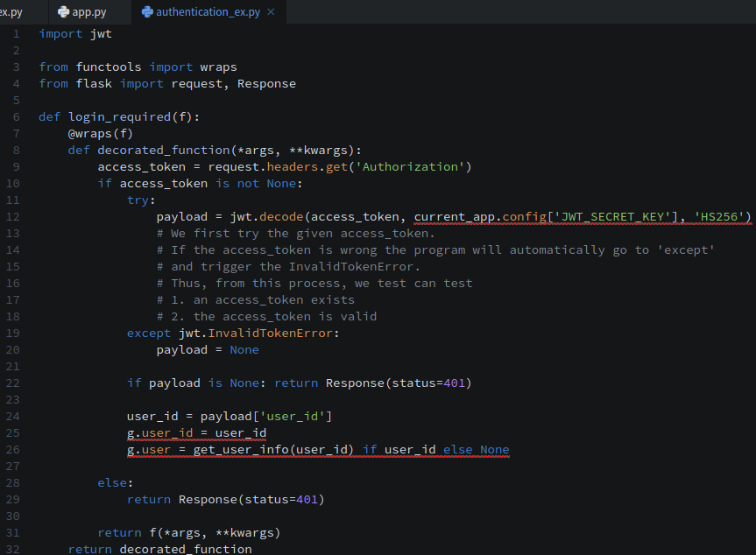Click comment '2. the access_token is valid'
The width and height of the screenshot is (756, 555).
266,317
